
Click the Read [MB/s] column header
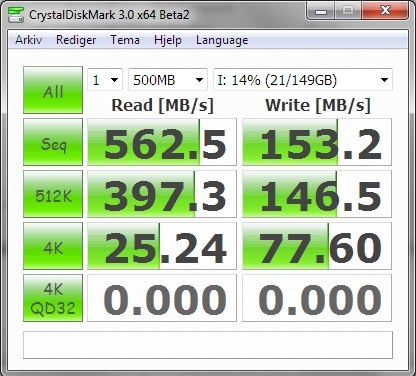[x=162, y=105]
